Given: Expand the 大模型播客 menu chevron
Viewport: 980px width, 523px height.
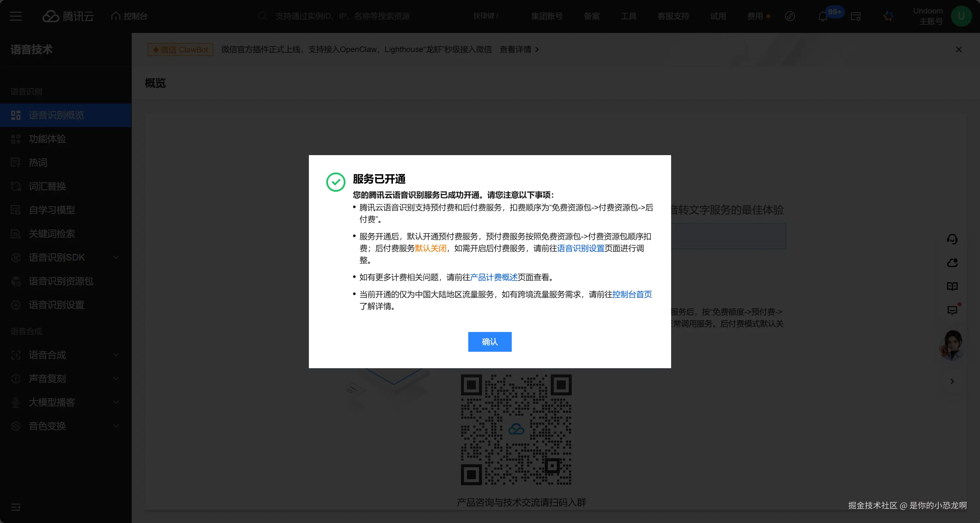Looking at the screenshot, I should click(x=116, y=402).
